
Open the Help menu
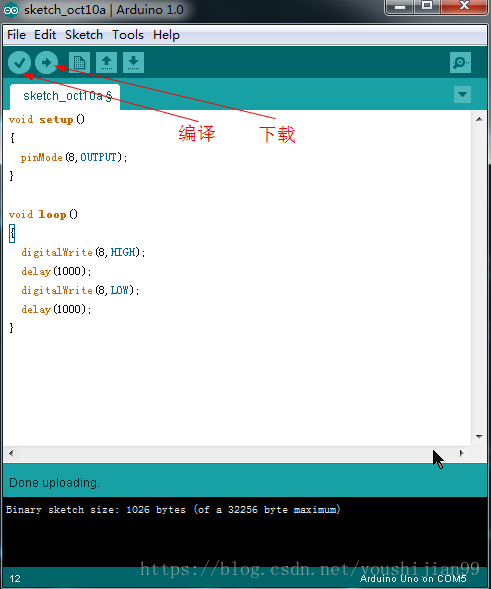(x=166, y=35)
